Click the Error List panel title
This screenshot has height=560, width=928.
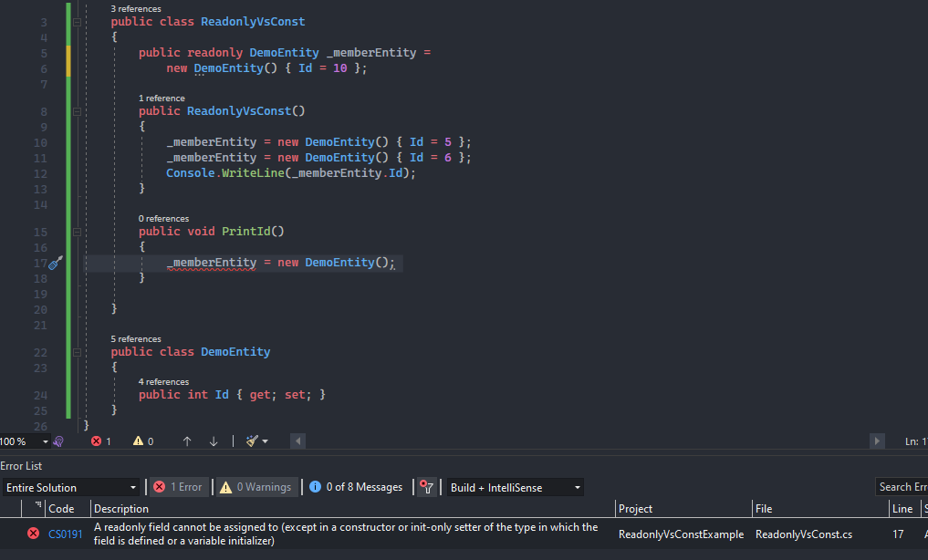pyautogui.click(x=21, y=465)
